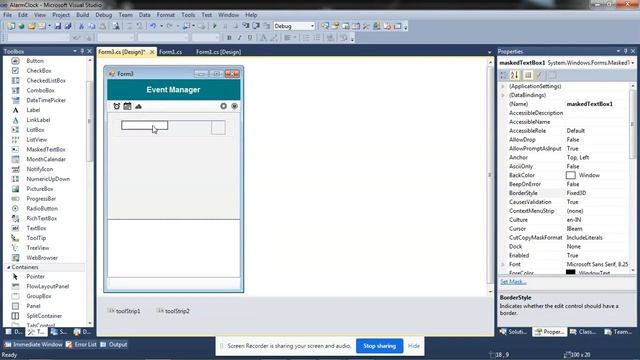Open the Output window tab

tap(114, 344)
